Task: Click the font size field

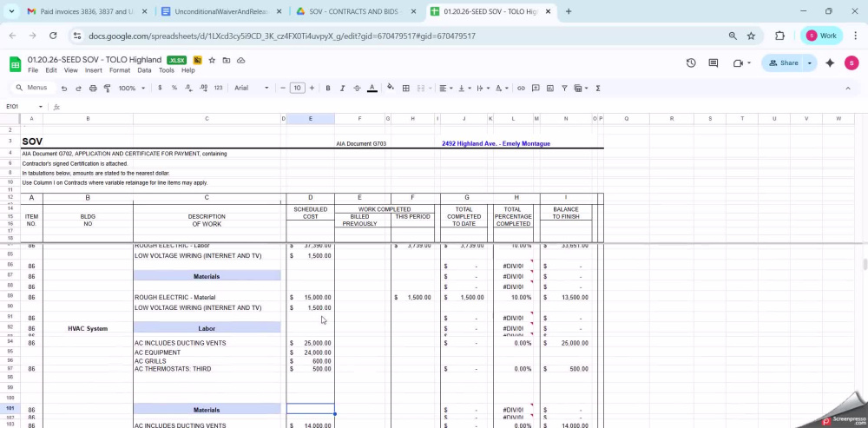Action: tap(297, 88)
